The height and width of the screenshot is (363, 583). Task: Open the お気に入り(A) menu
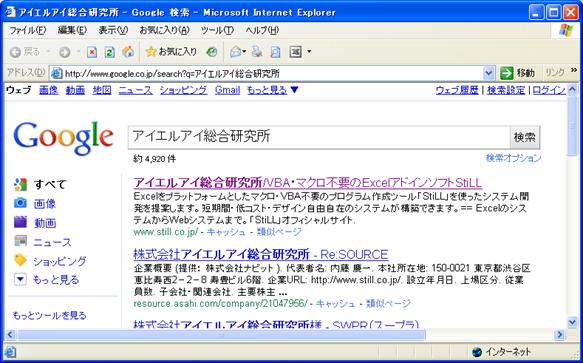click(x=165, y=30)
